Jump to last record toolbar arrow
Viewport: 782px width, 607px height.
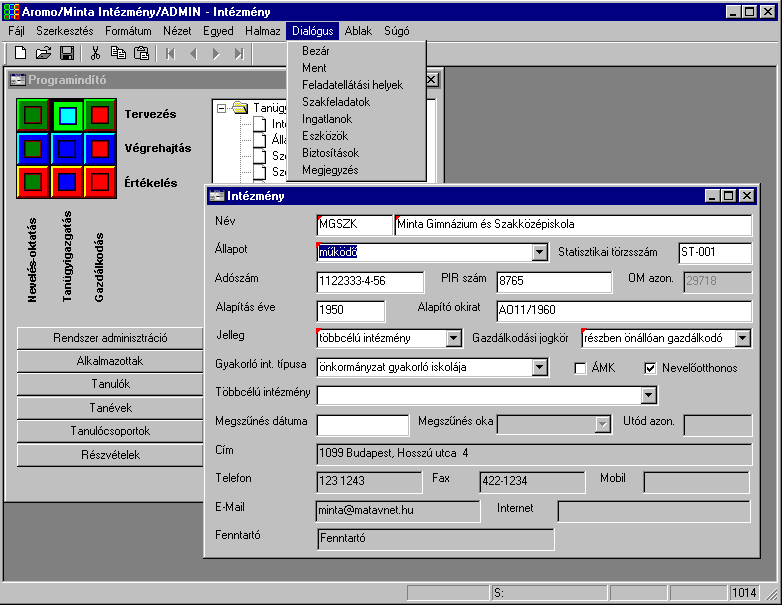click(239, 53)
